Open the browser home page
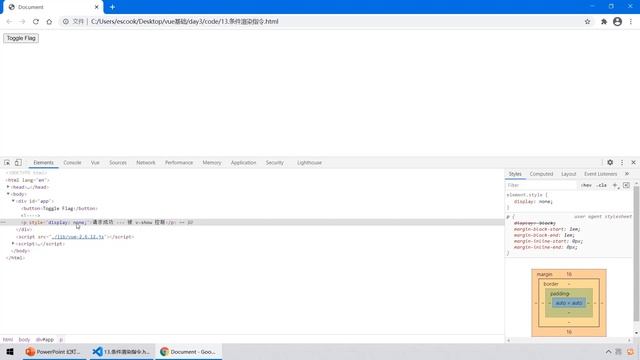640x360 pixels. pyautogui.click(x=49, y=22)
